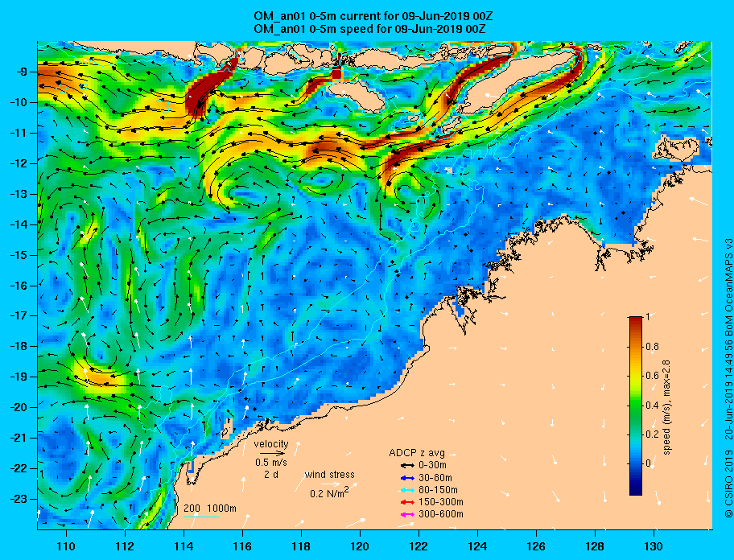
Task: Click the magenta 300-600m ADCP arrow icon
Action: (x=407, y=515)
